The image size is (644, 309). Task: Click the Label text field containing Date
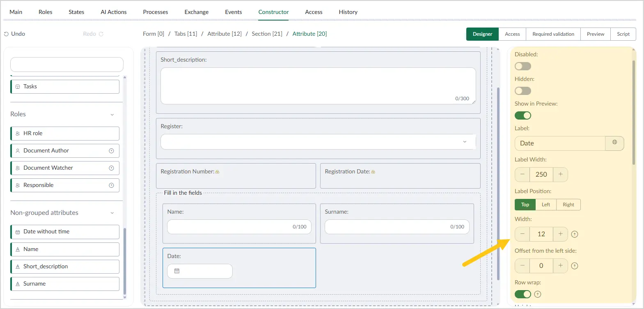(x=560, y=143)
